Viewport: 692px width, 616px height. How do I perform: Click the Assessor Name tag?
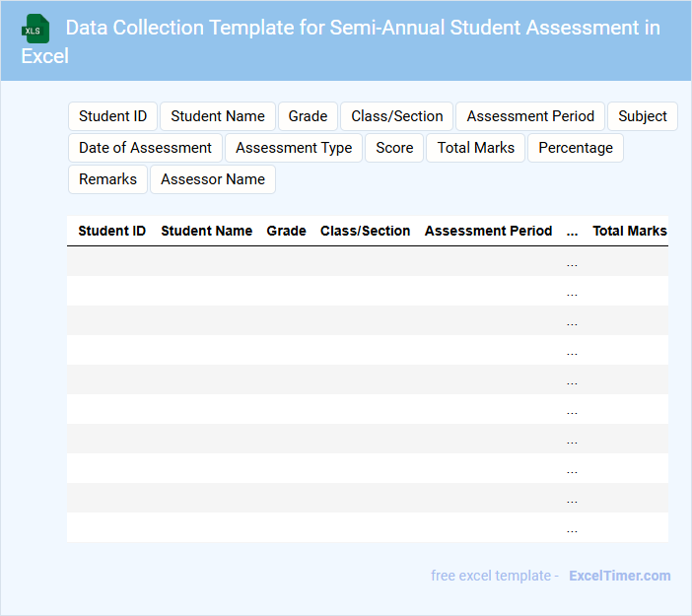point(213,179)
